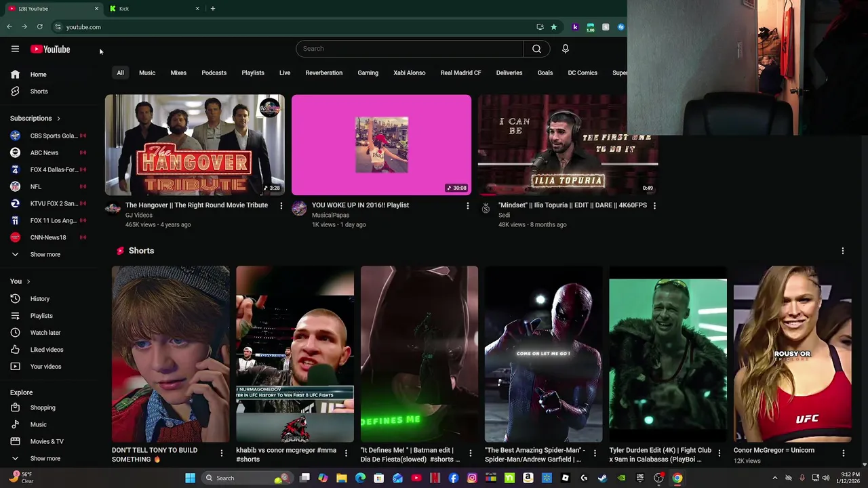868x488 pixels.
Task: Show hidden system tray icons
Action: click(775, 478)
